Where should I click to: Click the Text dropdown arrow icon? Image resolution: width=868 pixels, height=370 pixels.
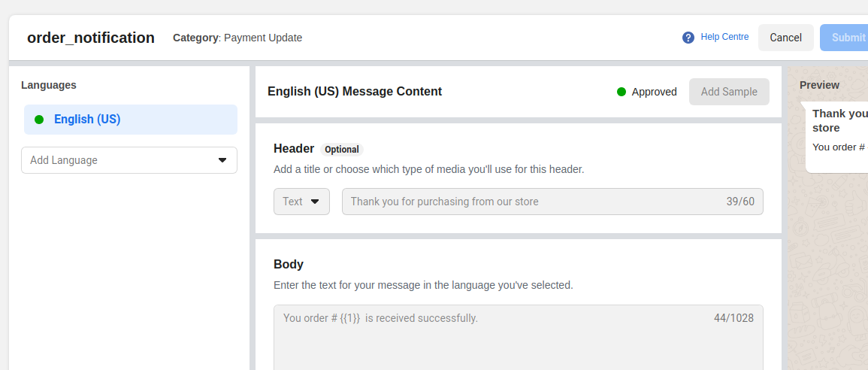(315, 202)
